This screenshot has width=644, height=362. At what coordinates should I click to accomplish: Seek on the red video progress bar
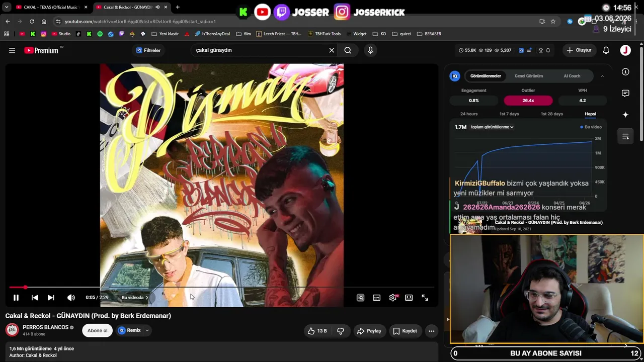tap(221, 287)
